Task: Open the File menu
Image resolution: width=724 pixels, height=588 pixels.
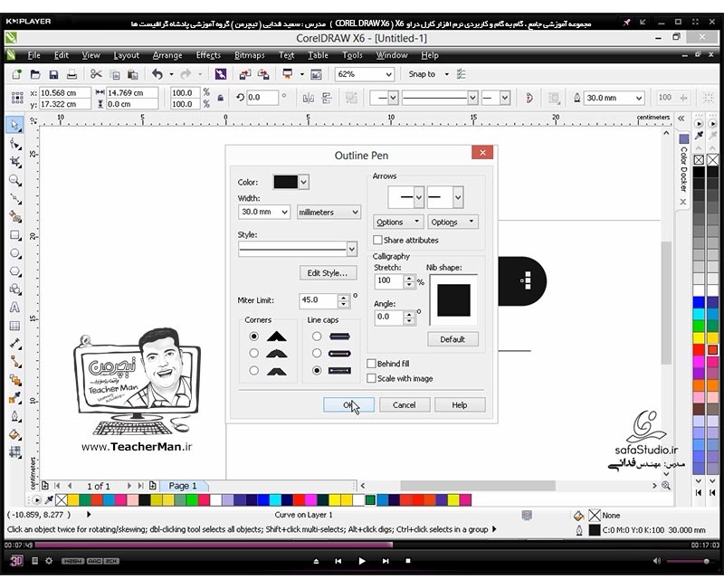Action: tap(33, 55)
